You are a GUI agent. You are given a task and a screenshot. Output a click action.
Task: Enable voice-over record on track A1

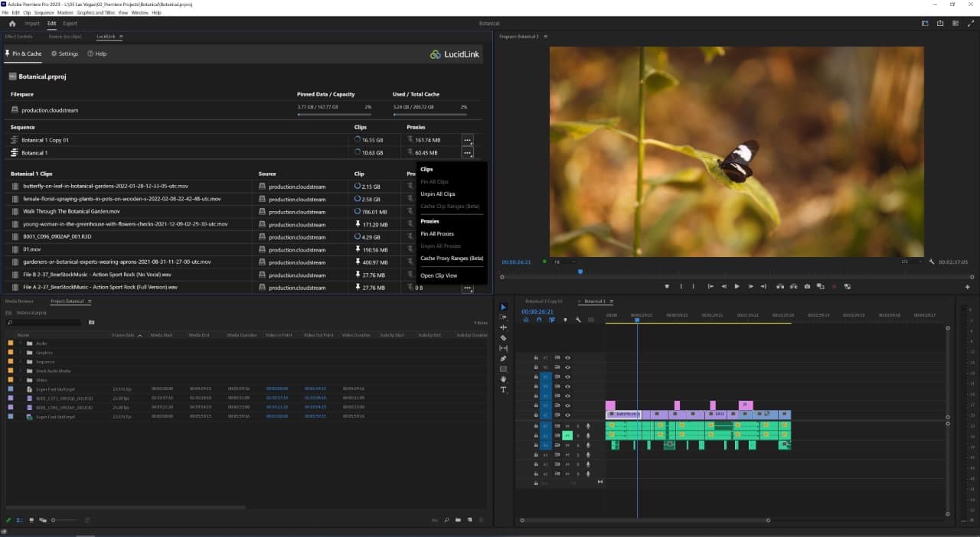(x=588, y=426)
